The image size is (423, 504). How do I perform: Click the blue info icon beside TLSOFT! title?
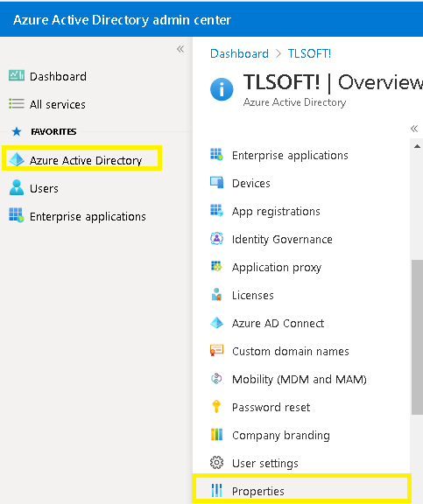pyautogui.click(x=222, y=89)
